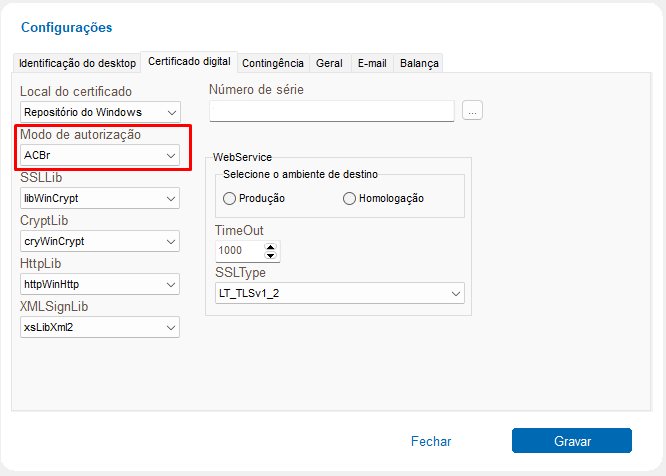Click the ellipsis browse button for serial number
This screenshot has height=476, width=666.
click(x=473, y=111)
